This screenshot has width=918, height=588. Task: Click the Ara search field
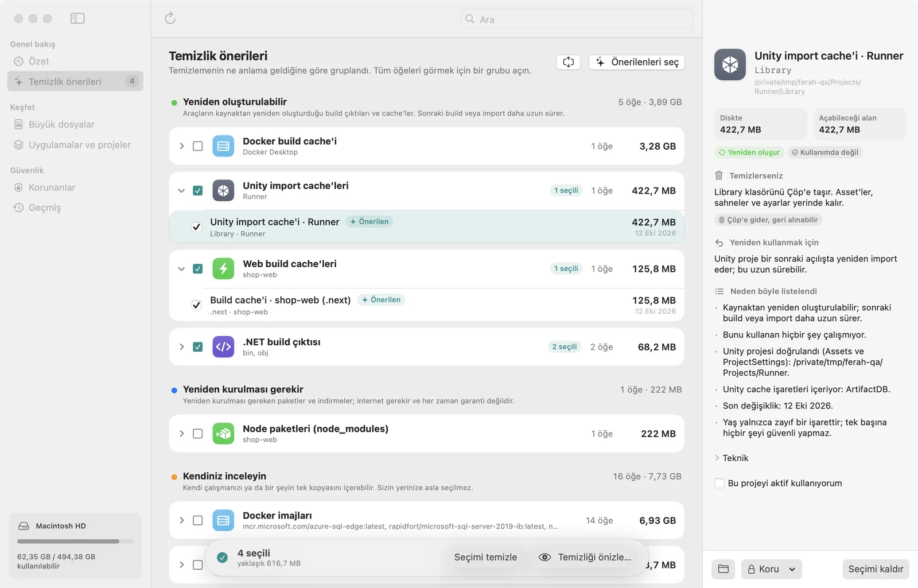pyautogui.click(x=577, y=19)
